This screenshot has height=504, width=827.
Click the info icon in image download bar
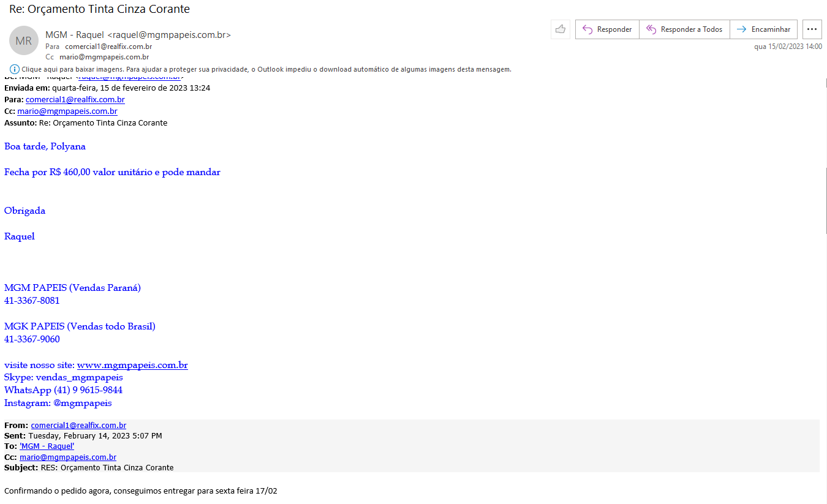pos(15,69)
